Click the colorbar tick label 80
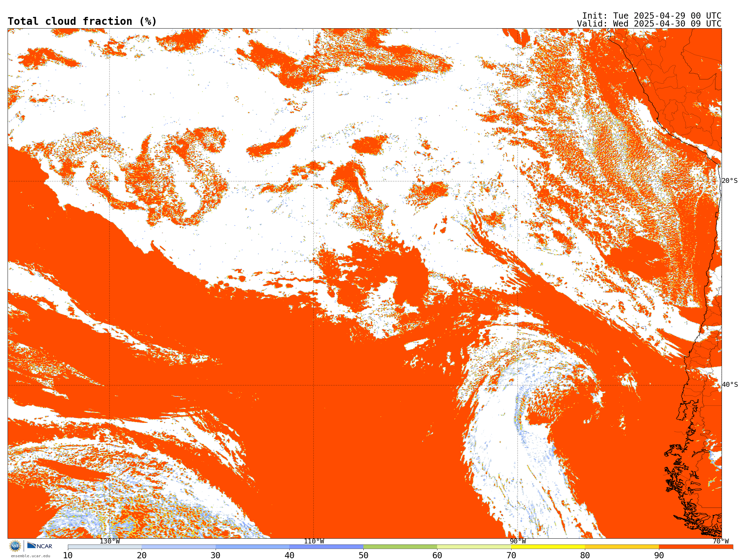744x560 pixels. point(585,556)
